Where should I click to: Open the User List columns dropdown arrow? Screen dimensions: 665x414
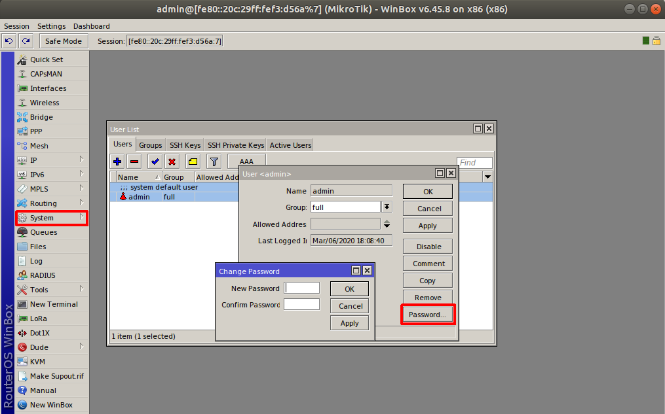(488, 177)
